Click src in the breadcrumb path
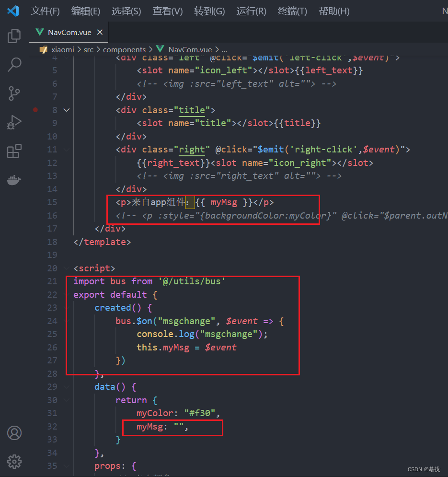Image resolution: width=448 pixels, height=477 pixels. click(89, 49)
